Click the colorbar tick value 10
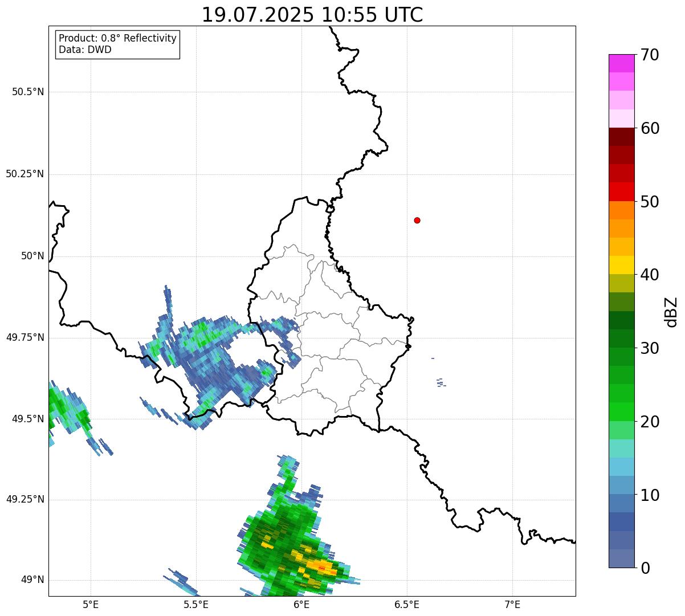This screenshot has height=616, width=685. [x=650, y=495]
